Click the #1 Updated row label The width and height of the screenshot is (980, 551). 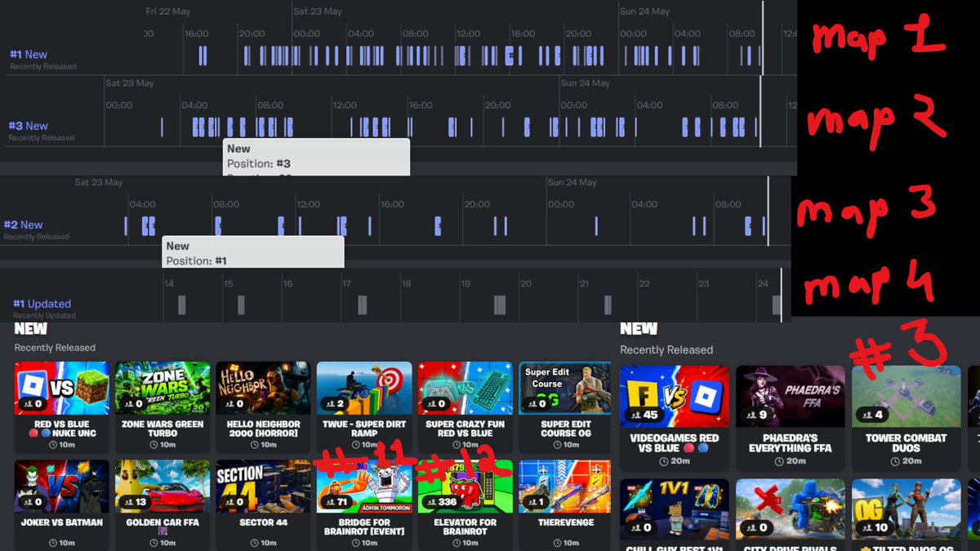[42, 304]
